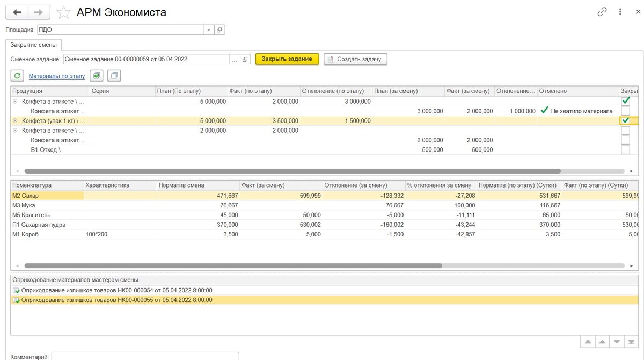Open the Площадка ПДО record icon
Image resolution: width=644 pixels, height=360 pixels.
(x=219, y=30)
